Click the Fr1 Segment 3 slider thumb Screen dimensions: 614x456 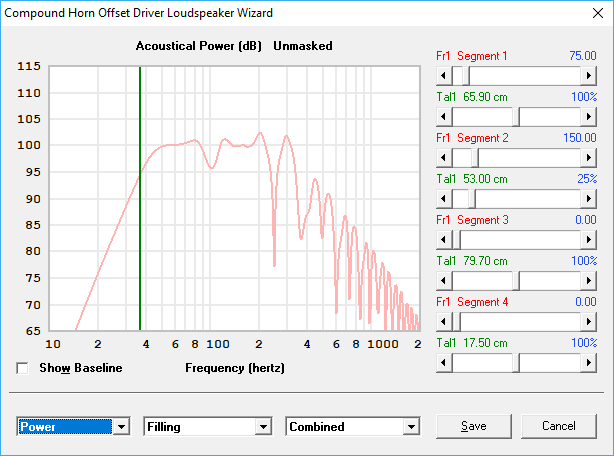(456, 240)
